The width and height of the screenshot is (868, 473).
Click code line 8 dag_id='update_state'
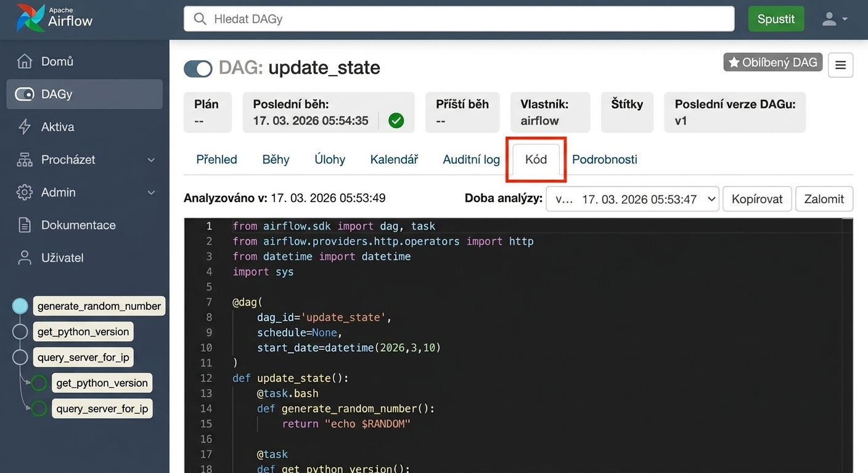tap(324, 317)
